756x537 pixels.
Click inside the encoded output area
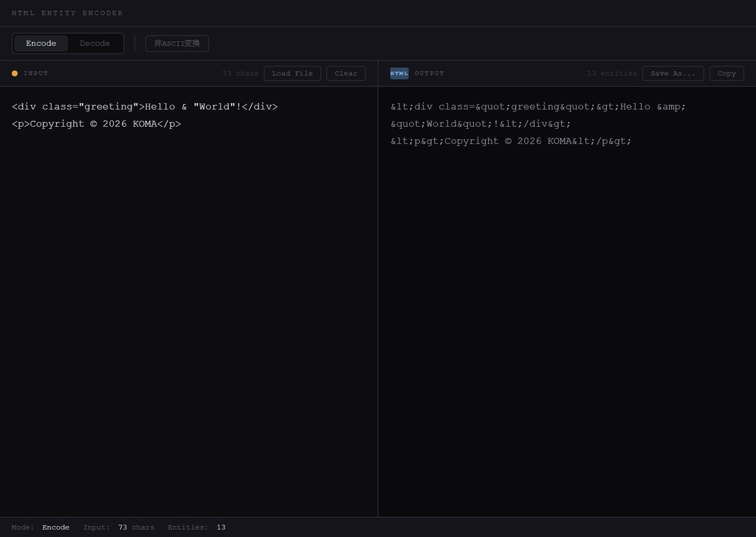point(567,302)
